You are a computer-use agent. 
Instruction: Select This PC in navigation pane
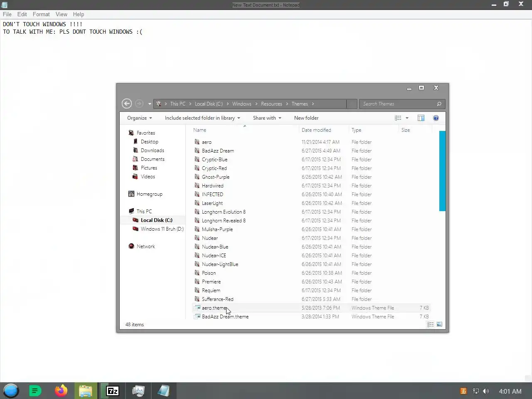144,212
